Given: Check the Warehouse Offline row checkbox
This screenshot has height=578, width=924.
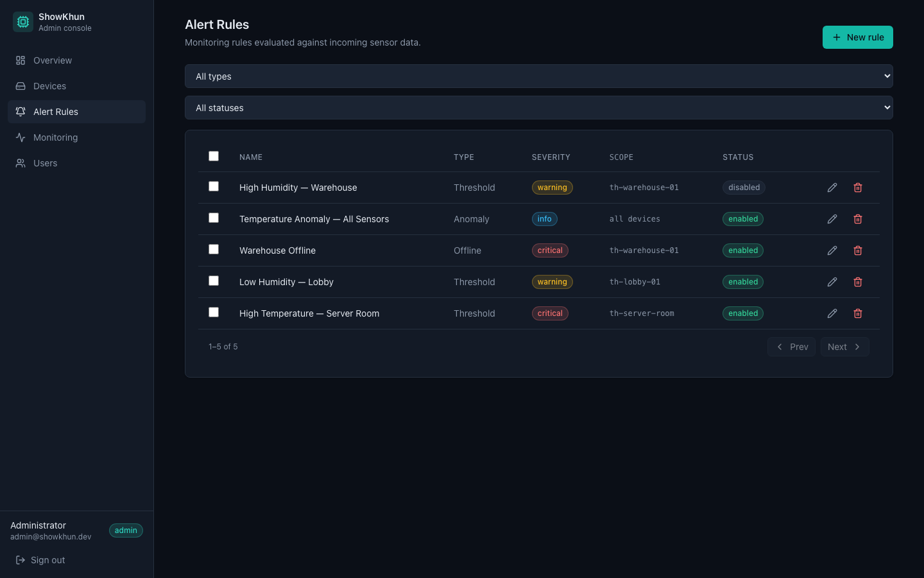Looking at the screenshot, I should pyautogui.click(x=214, y=249).
